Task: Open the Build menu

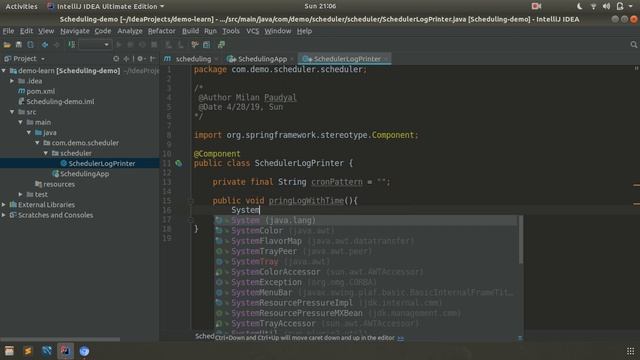Action: click(190, 31)
